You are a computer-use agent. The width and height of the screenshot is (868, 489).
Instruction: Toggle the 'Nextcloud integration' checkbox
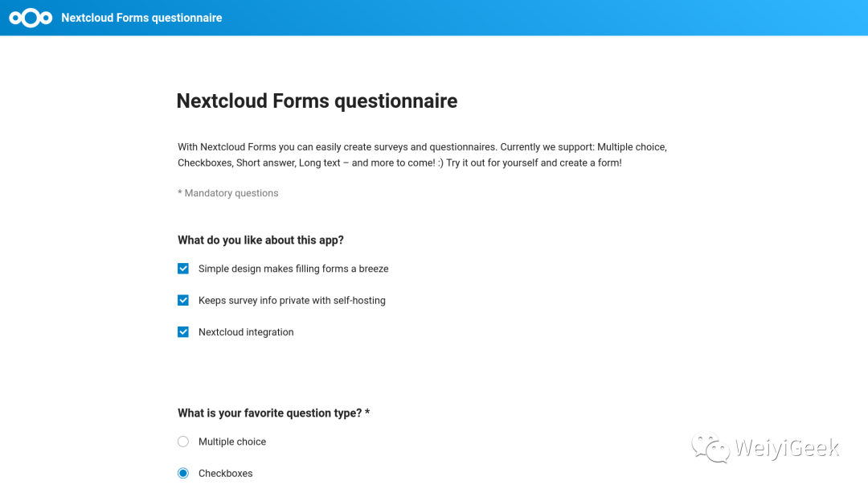click(183, 332)
